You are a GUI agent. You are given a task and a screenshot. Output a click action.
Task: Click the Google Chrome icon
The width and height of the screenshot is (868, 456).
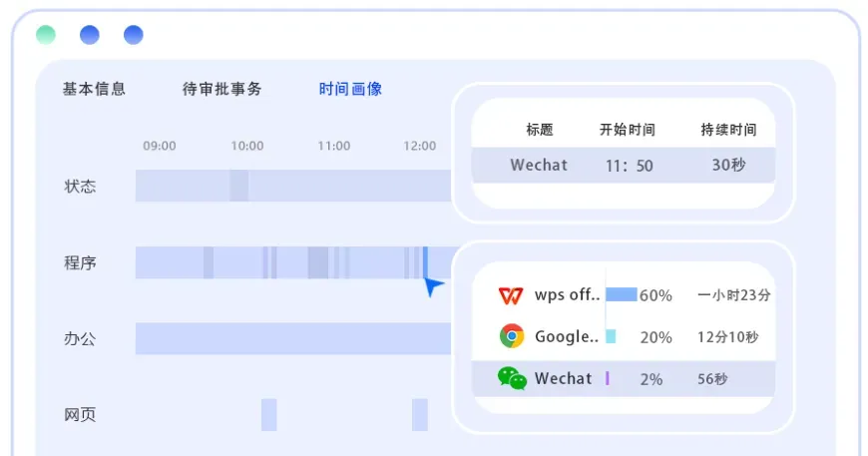point(512,336)
